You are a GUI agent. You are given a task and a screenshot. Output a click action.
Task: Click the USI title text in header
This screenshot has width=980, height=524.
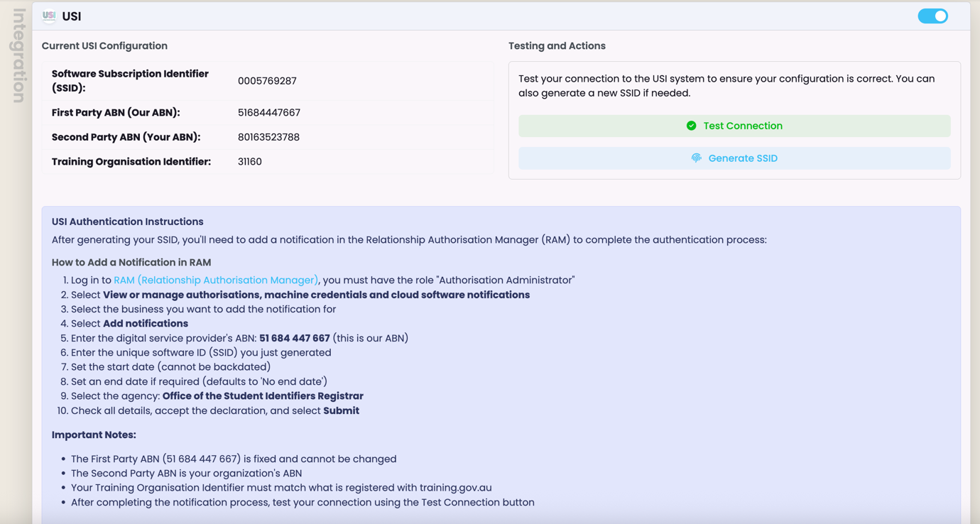click(72, 16)
